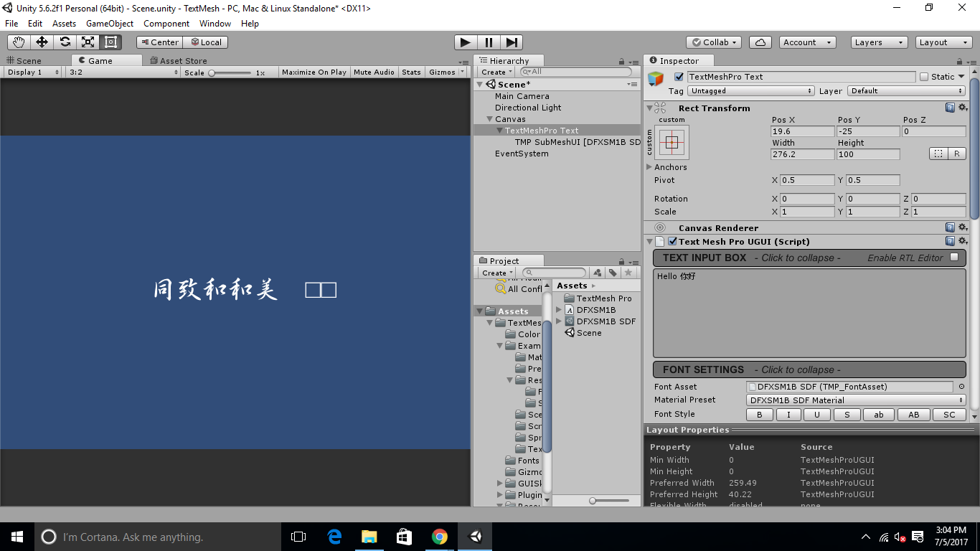The image size is (980, 551).
Task: Collapse the Canvas node in Hierarchy
Action: [x=489, y=119]
